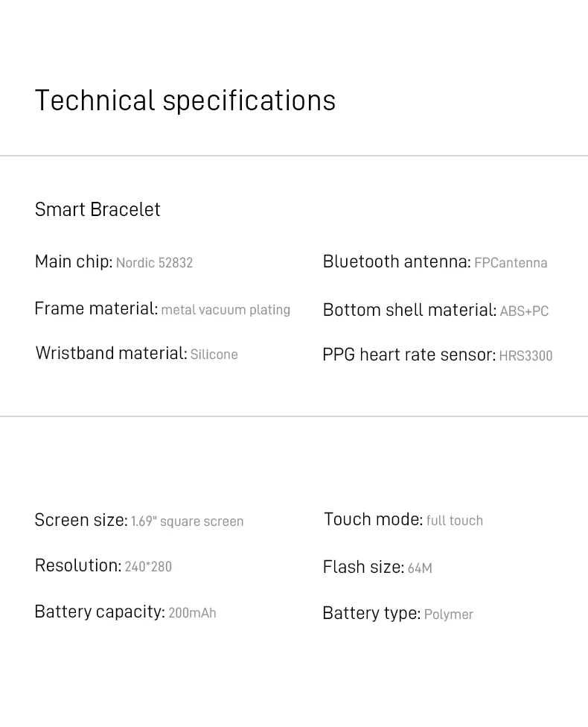This screenshot has width=588, height=727.
Task: Click the Flash size label
Action: click(363, 567)
